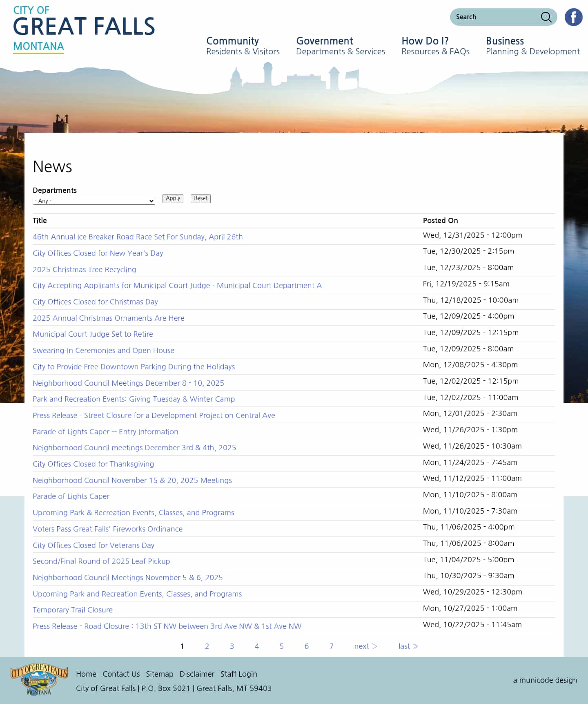Screen dimensions: 588x704
Task: Open City Offices Closed for Thanksgiving
Action: tap(93, 464)
